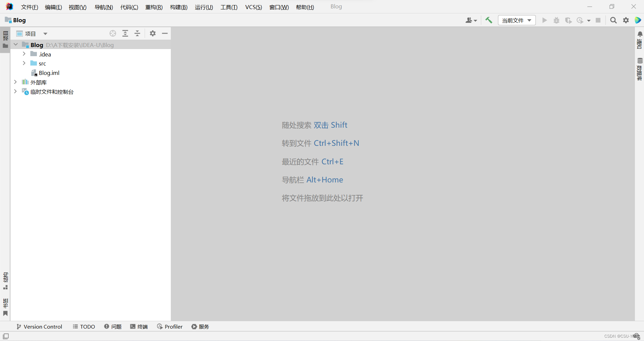The height and width of the screenshot is (341, 644).
Task: Select the 临时文件和控制台 row
Action: (x=91, y=92)
